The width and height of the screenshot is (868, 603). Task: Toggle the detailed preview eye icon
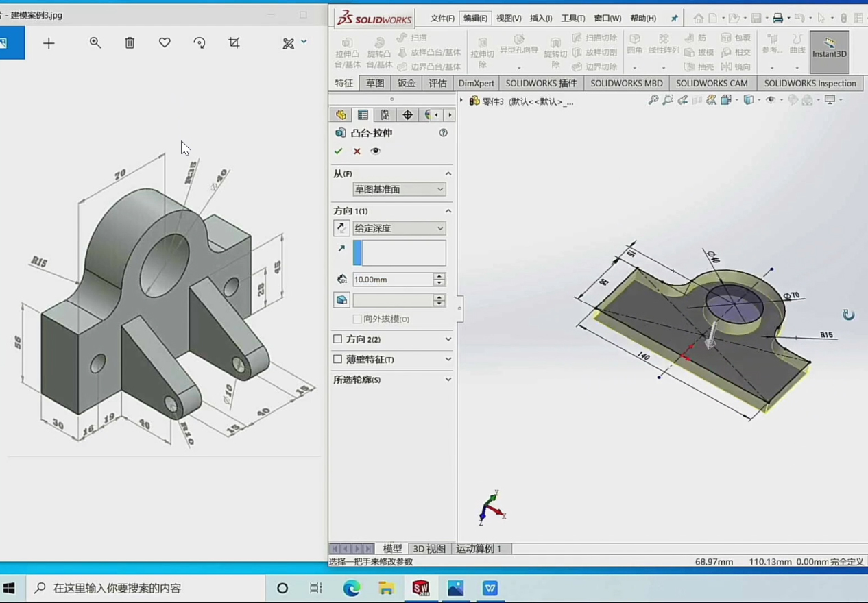click(375, 151)
